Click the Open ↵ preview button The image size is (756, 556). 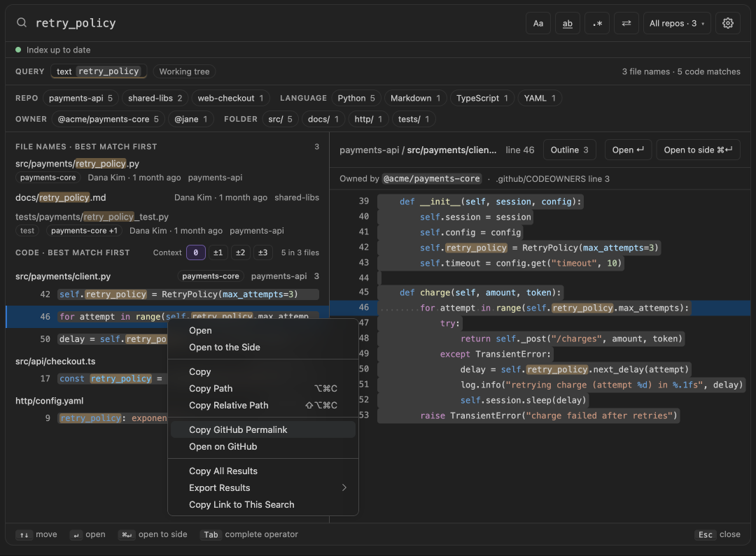point(628,150)
